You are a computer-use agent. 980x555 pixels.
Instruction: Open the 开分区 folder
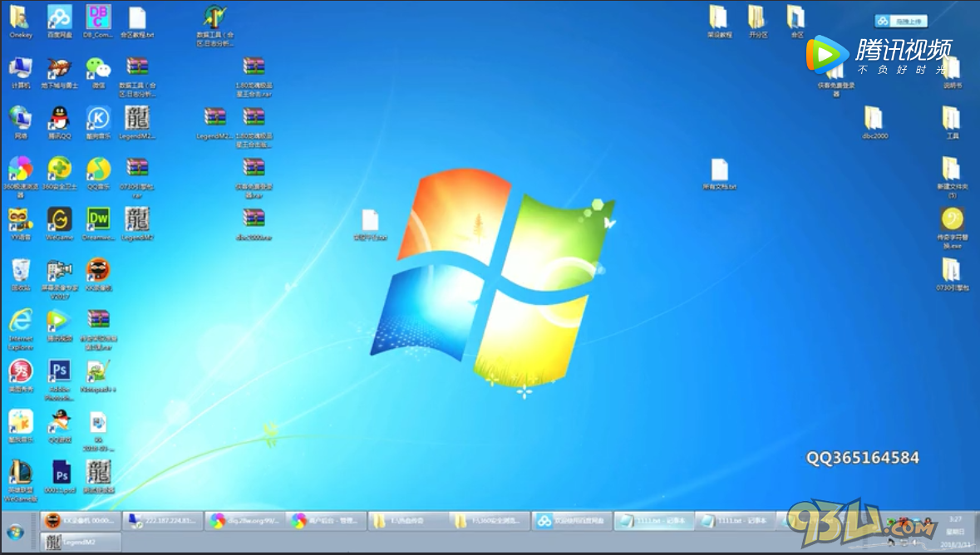pyautogui.click(x=757, y=22)
